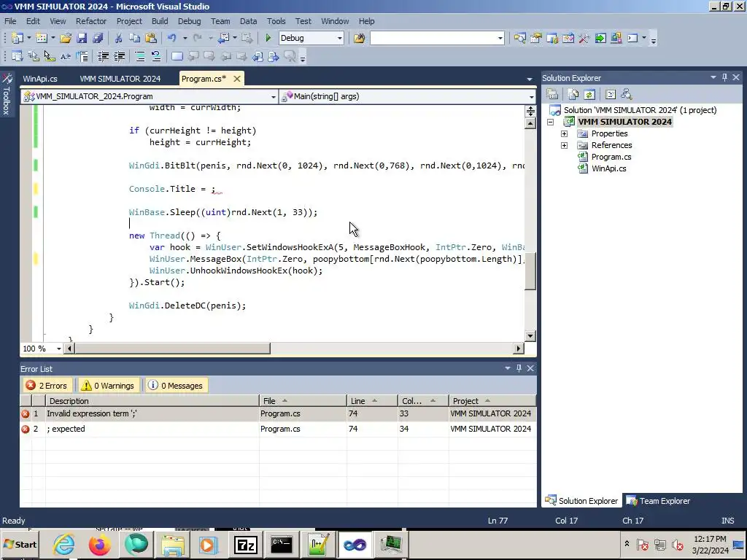Toggle the 0 Messages filter button

(x=175, y=386)
